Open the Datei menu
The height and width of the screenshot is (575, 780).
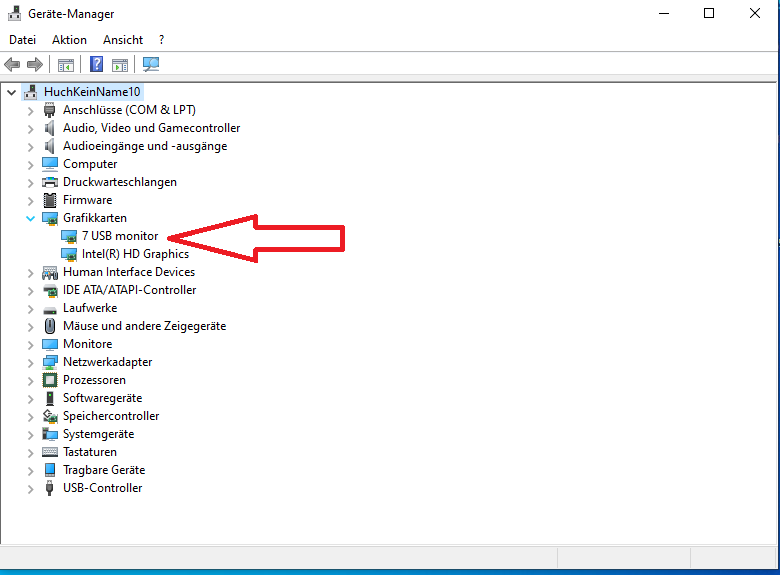click(x=22, y=40)
